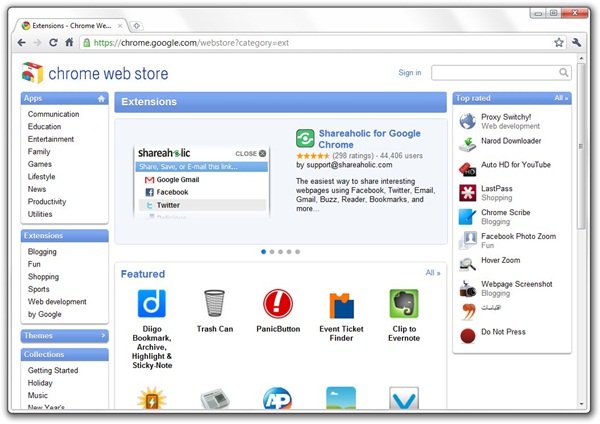
Task: Open the by Google extensions category
Action: click(x=44, y=314)
